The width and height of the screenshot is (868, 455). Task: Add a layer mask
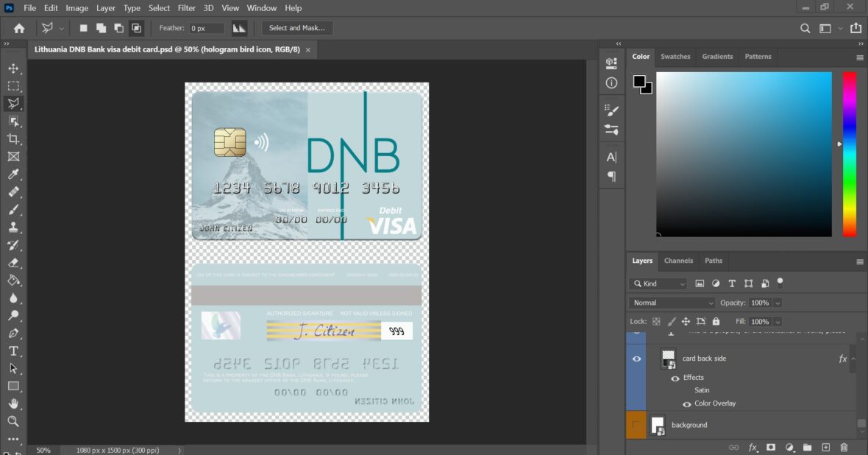[x=772, y=447]
